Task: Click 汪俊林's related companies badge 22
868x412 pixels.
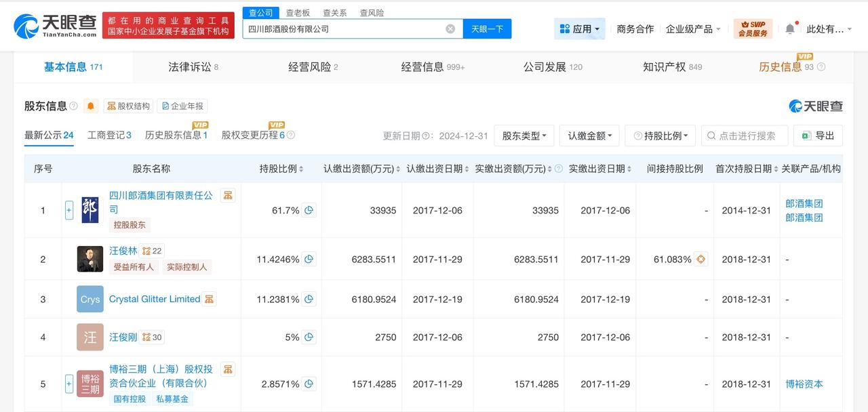Action: [152, 251]
